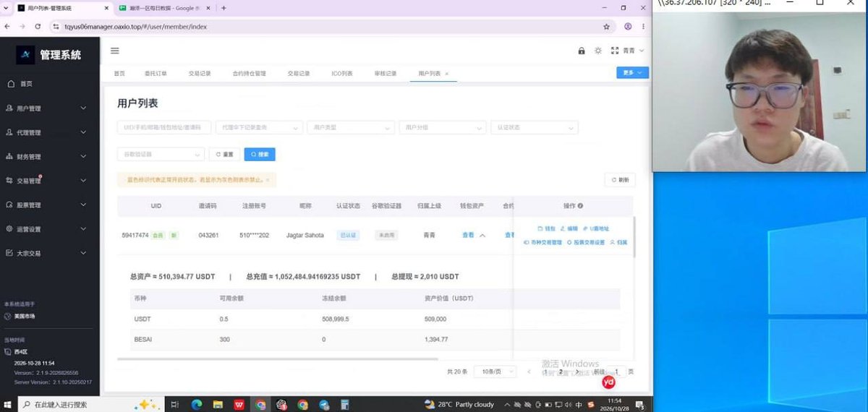Collapse the sidebar using the hamburger icon
Viewport: 868px width, 412px height.
click(x=114, y=51)
